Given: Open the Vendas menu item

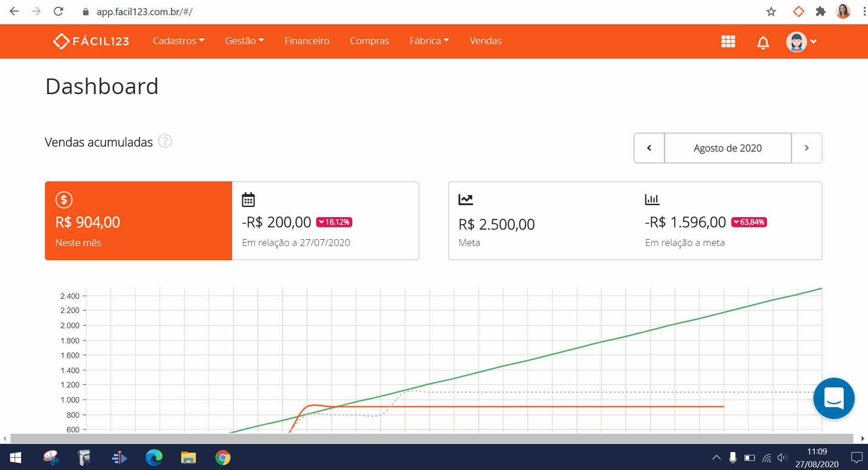Looking at the screenshot, I should click(x=485, y=41).
